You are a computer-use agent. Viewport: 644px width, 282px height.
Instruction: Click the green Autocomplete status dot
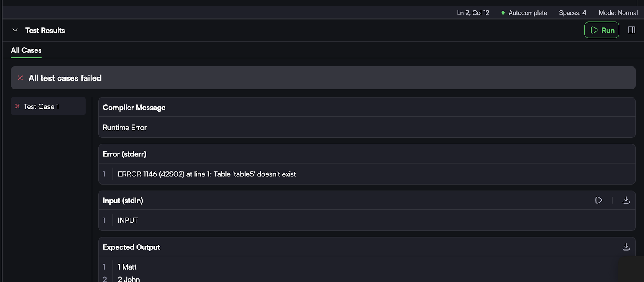tap(503, 13)
